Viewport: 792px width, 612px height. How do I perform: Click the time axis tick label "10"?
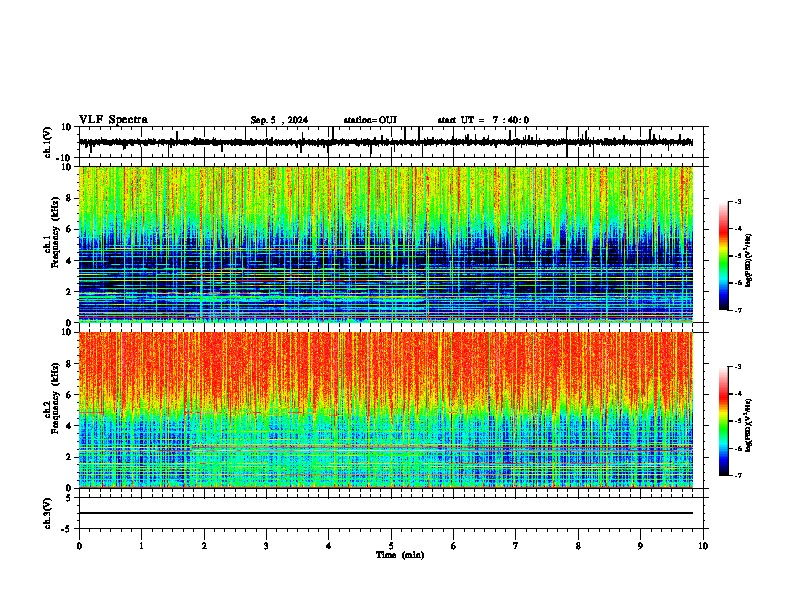(x=703, y=546)
